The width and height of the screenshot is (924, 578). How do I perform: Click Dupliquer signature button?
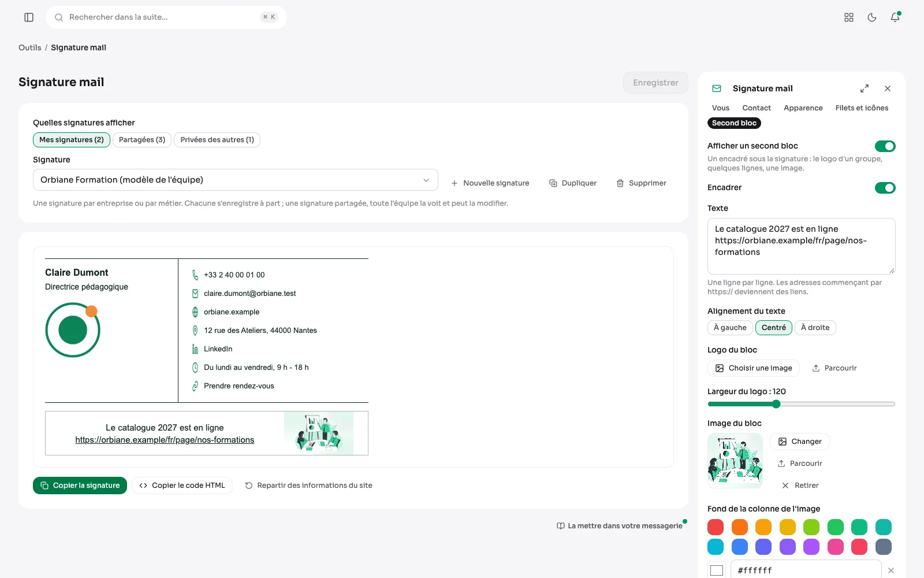[x=573, y=183]
